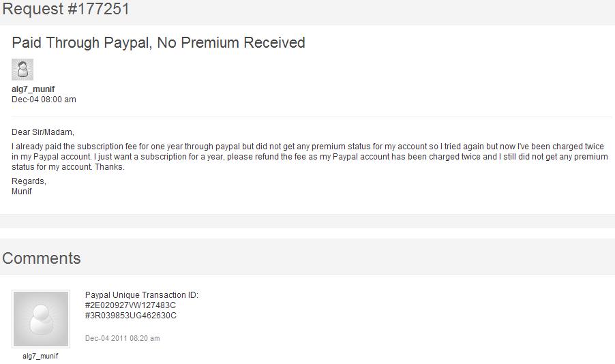Click transaction ID #2E020927VW127483C
615x364 pixels.
pyautogui.click(x=130, y=305)
